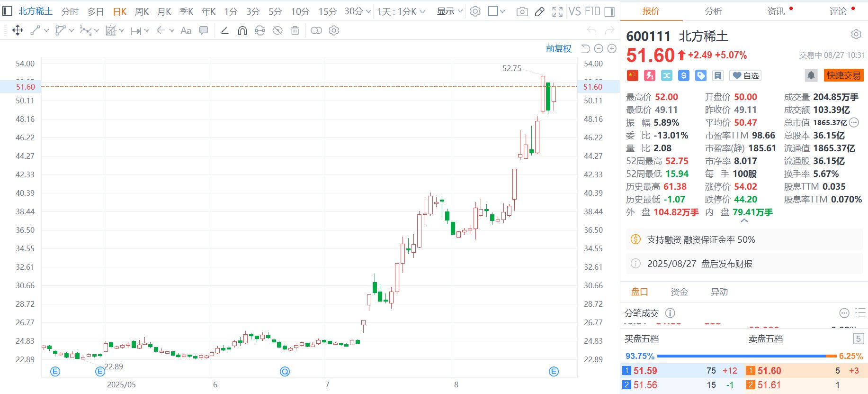The width and height of the screenshot is (868, 394).
Task: Hide all drawings with eye-slash icon
Action: (x=277, y=30)
